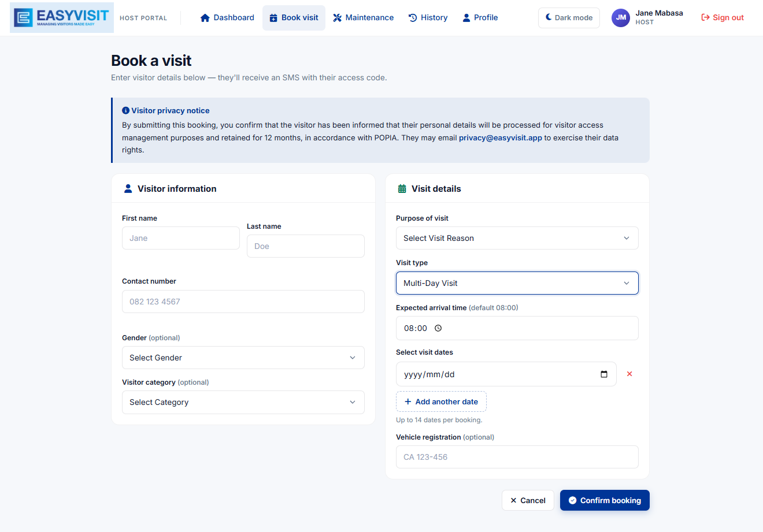This screenshot has width=763, height=532.
Task: Click the privacy notice info icon
Action: point(125,110)
